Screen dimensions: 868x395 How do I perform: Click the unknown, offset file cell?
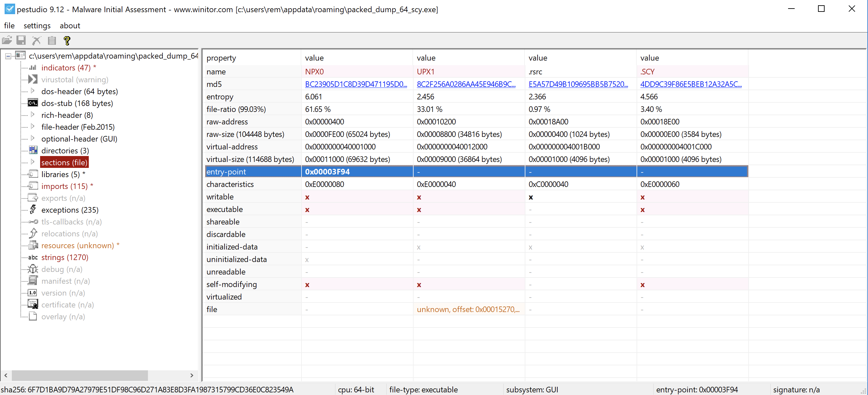point(469,309)
